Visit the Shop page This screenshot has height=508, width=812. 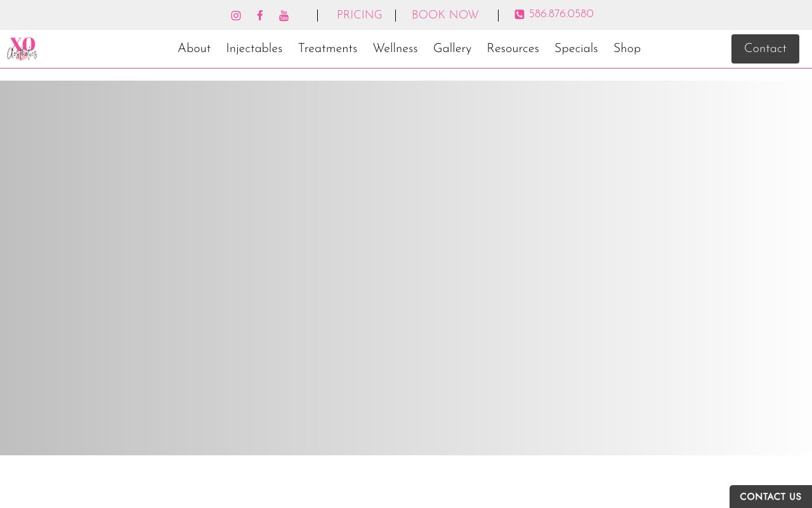tap(627, 49)
